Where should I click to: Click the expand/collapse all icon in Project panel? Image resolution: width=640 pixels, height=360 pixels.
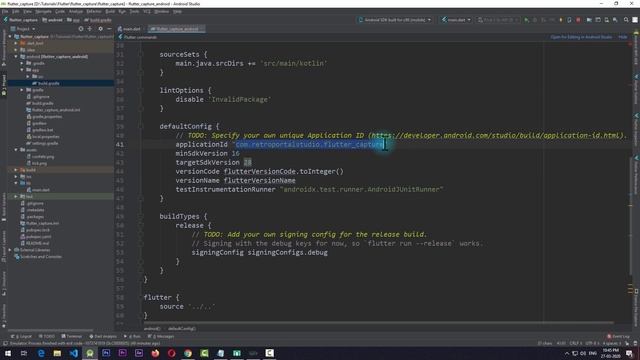pyautogui.click(x=90, y=29)
